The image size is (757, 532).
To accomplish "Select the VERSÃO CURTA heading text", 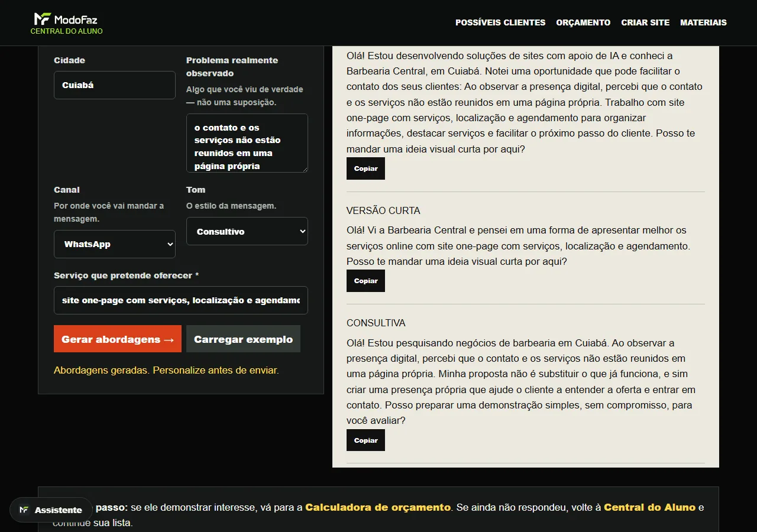I will 383,210.
